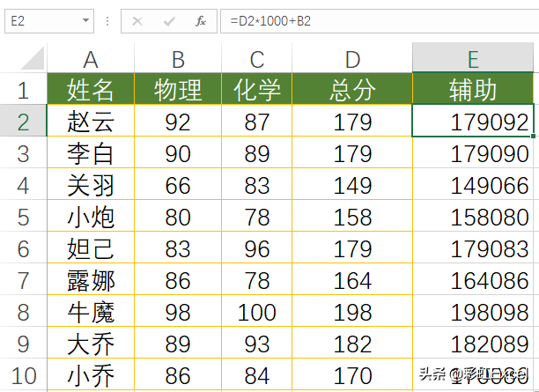Image resolution: width=539 pixels, height=392 pixels.
Task: Open the Name Box dropdown arrow
Action: coord(85,20)
